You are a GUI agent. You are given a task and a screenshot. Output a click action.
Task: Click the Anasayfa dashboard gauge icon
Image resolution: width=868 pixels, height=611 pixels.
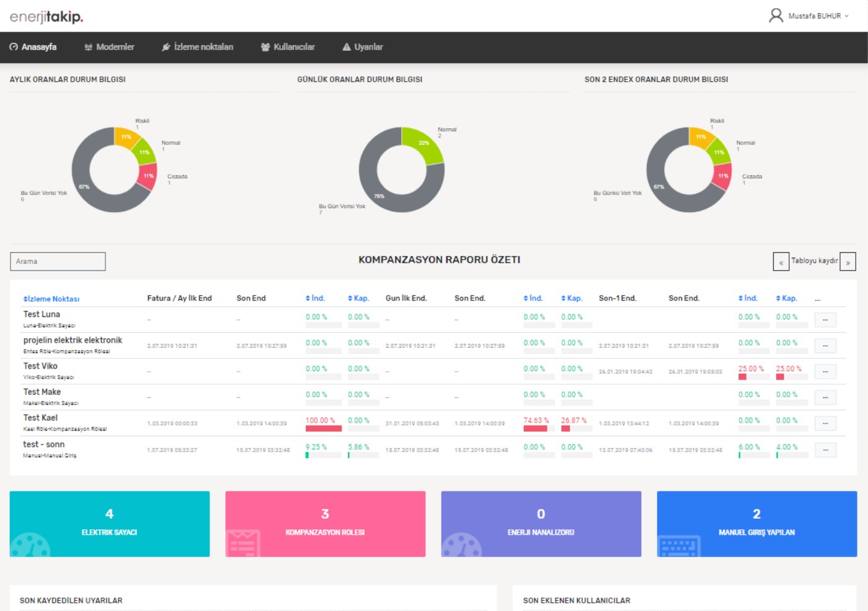pyautogui.click(x=14, y=47)
